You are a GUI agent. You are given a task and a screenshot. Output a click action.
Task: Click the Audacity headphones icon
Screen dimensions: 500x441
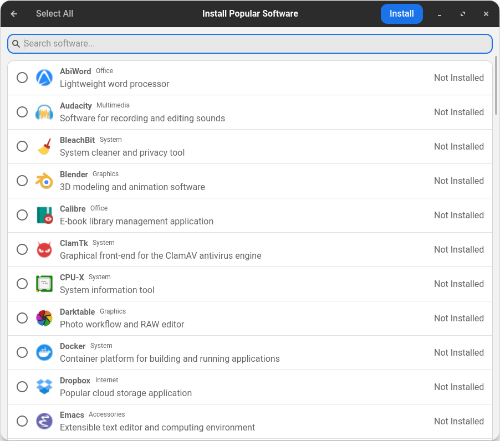[x=44, y=112]
